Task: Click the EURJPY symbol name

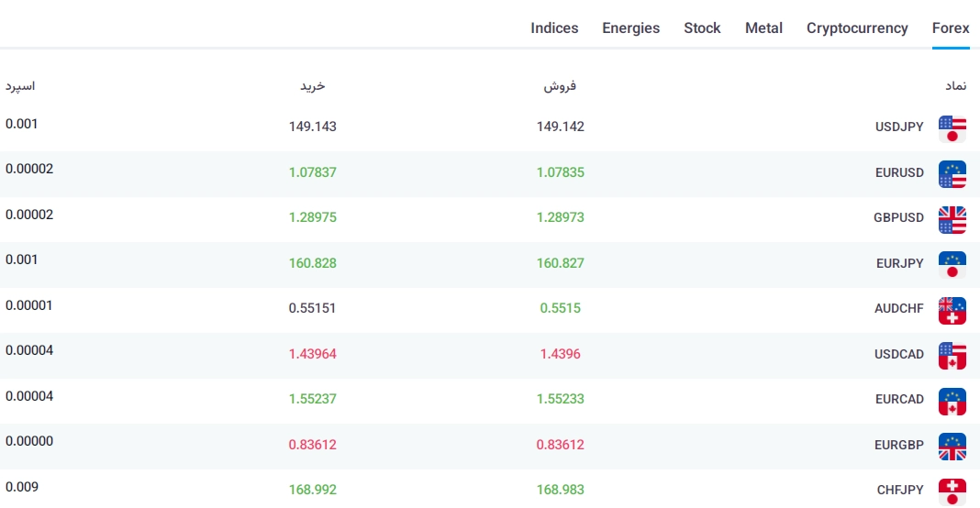Action: [900, 263]
